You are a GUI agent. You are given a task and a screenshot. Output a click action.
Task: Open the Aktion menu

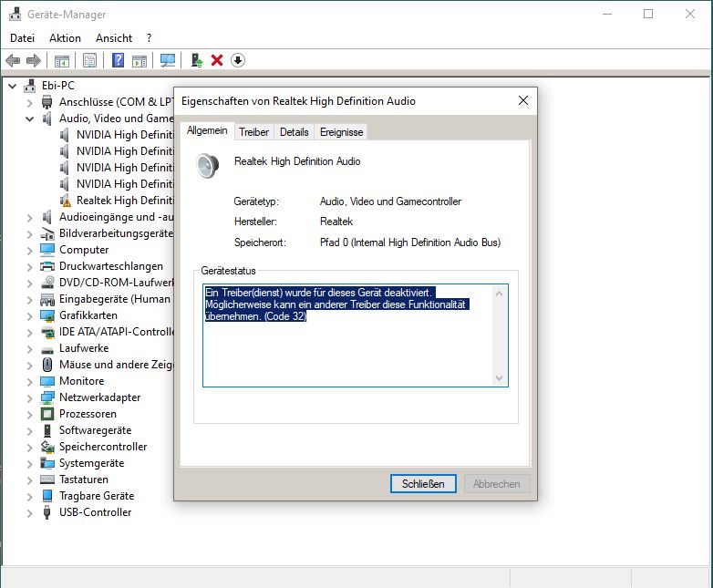point(65,38)
